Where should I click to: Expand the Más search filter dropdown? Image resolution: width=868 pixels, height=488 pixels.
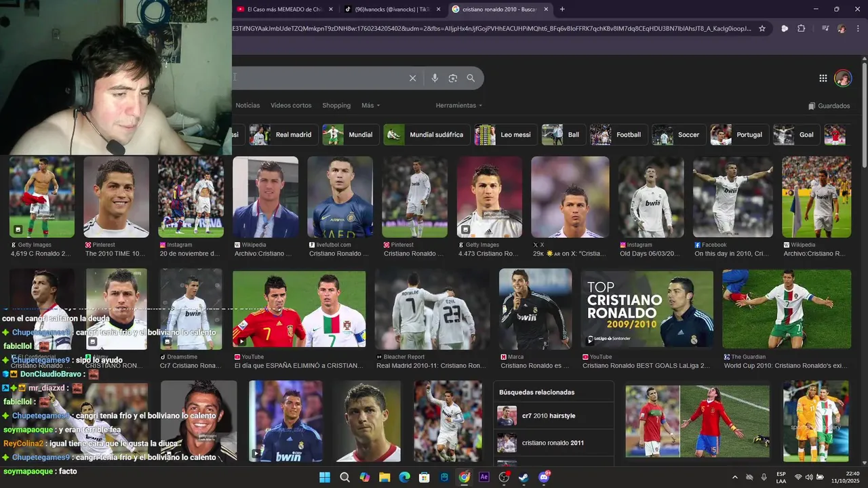pos(370,106)
